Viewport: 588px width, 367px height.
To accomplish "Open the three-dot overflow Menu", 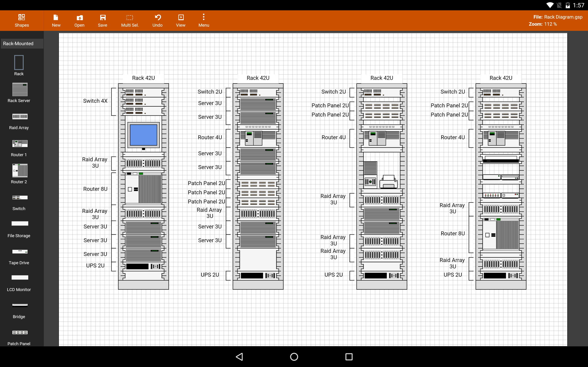I will (204, 20).
